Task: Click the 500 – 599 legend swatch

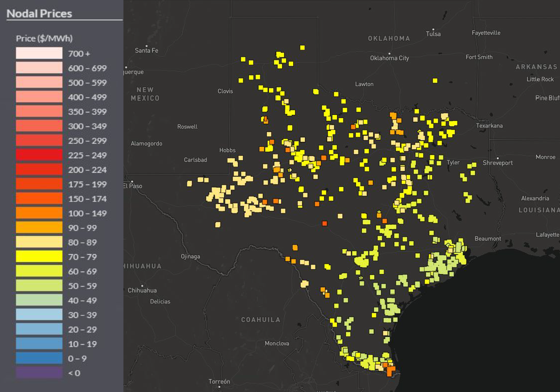Action: click(39, 83)
